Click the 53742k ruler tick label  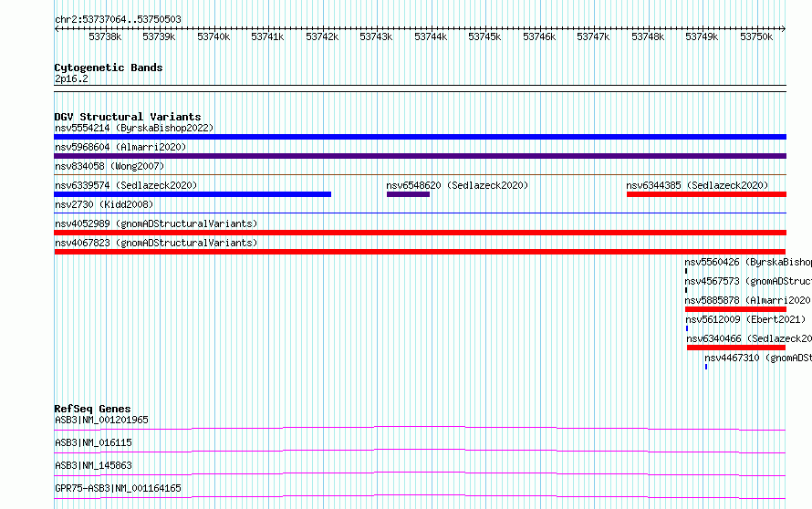click(x=322, y=36)
